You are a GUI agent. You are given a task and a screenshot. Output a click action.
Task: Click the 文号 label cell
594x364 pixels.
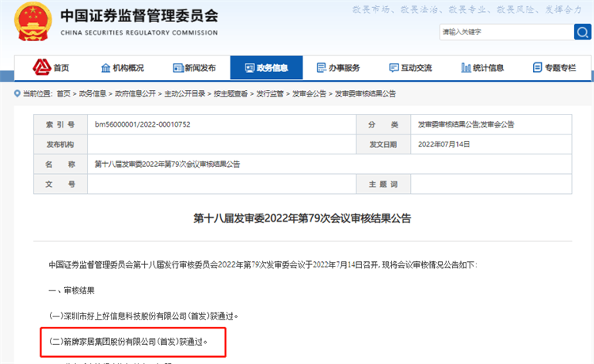61,184
